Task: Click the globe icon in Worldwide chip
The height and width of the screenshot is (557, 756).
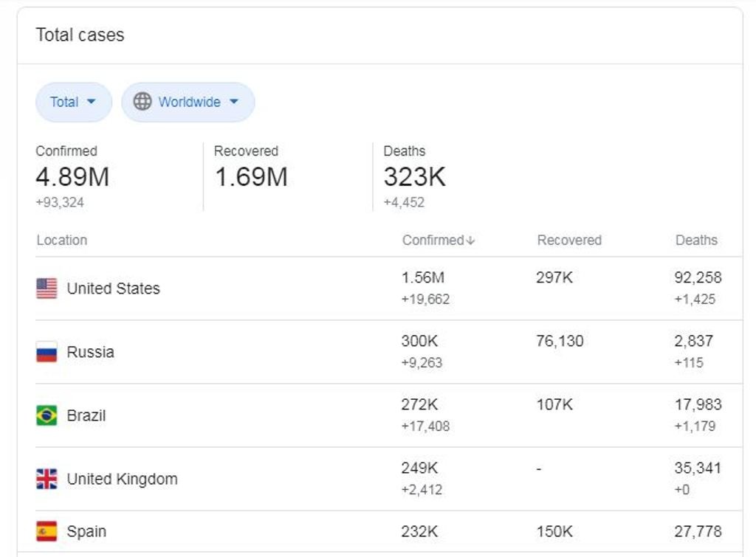Action: tap(142, 102)
